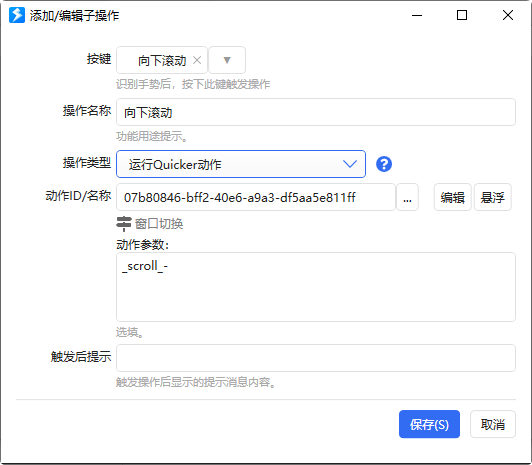Open the action browse ellipsis button
532x465 pixels.
(407, 197)
